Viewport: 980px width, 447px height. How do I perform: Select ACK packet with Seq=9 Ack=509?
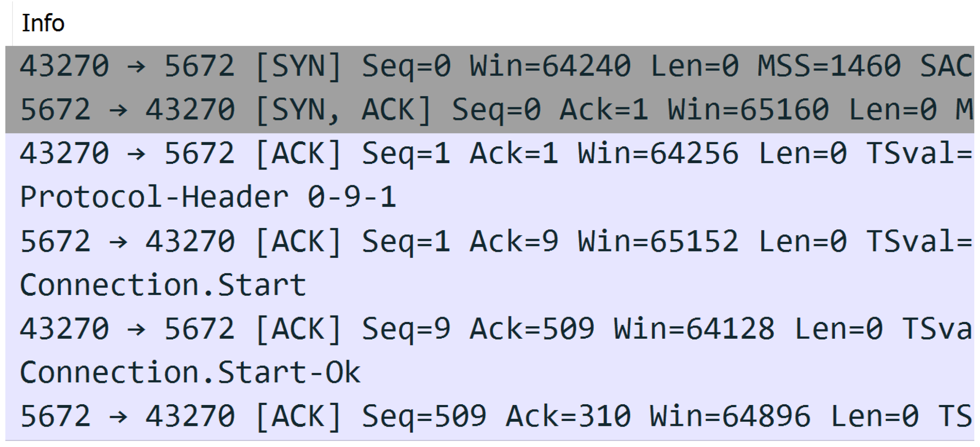coord(490,330)
